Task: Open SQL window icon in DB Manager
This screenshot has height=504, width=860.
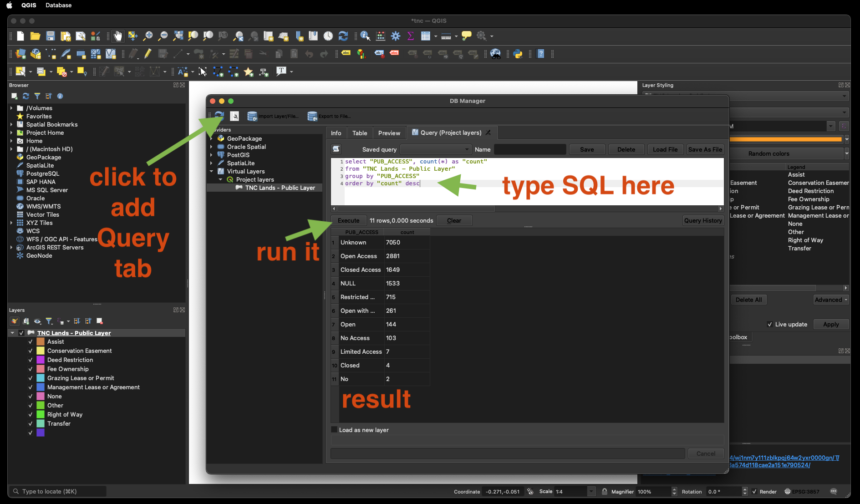Action: [x=234, y=116]
